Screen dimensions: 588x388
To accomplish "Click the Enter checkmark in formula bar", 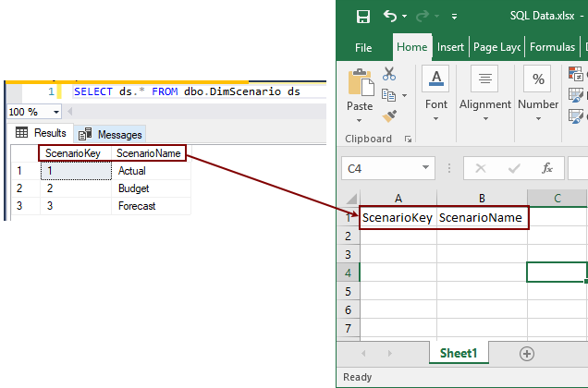I will point(514,169).
